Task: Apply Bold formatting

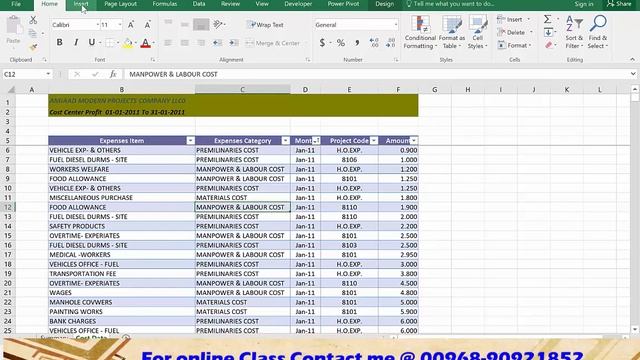Action: pos(60,42)
